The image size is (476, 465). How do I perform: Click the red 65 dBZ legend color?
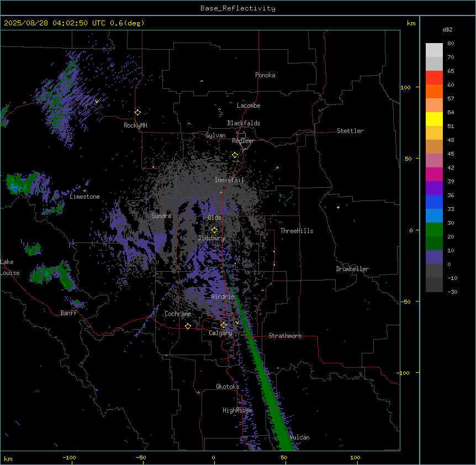(434, 77)
